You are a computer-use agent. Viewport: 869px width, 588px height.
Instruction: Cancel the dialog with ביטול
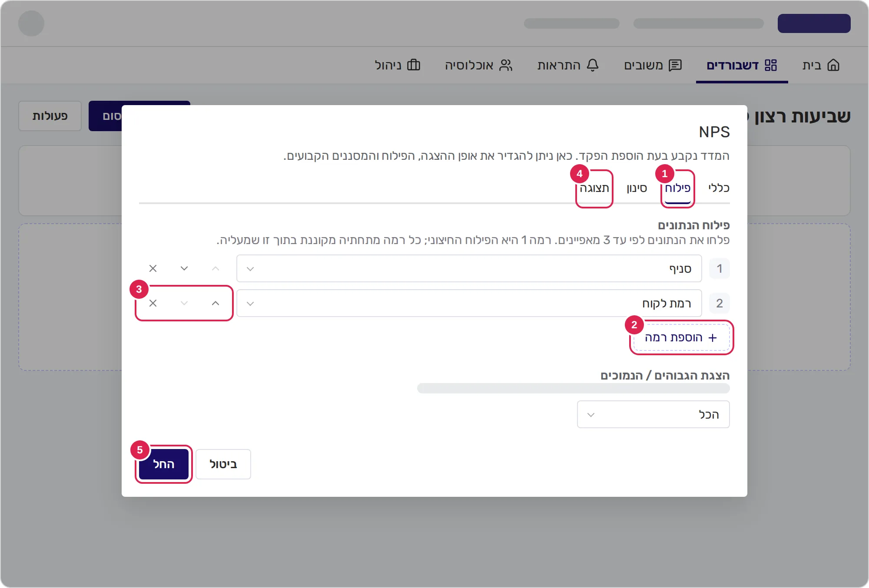click(x=223, y=464)
